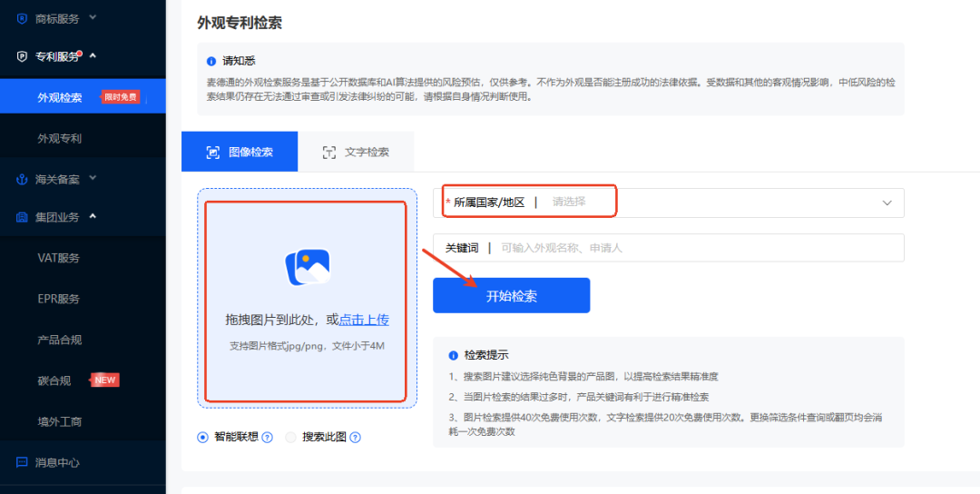Collapse the 专利服务 menu chevron
The width and height of the screenshot is (980, 494).
click(93, 55)
